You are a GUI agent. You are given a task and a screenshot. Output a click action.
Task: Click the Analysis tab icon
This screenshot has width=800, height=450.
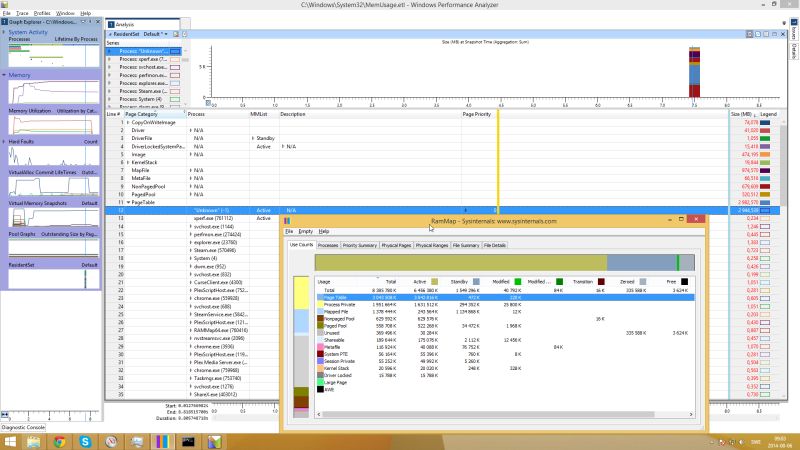point(111,24)
